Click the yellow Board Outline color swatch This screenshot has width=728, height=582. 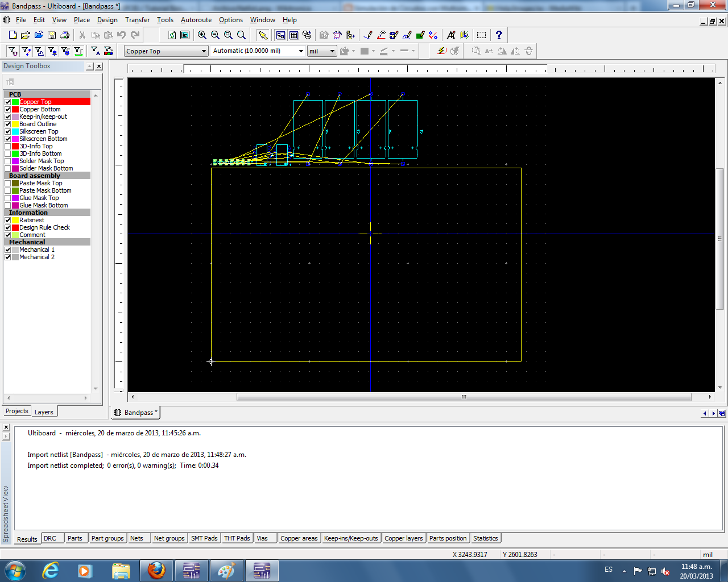tap(15, 124)
